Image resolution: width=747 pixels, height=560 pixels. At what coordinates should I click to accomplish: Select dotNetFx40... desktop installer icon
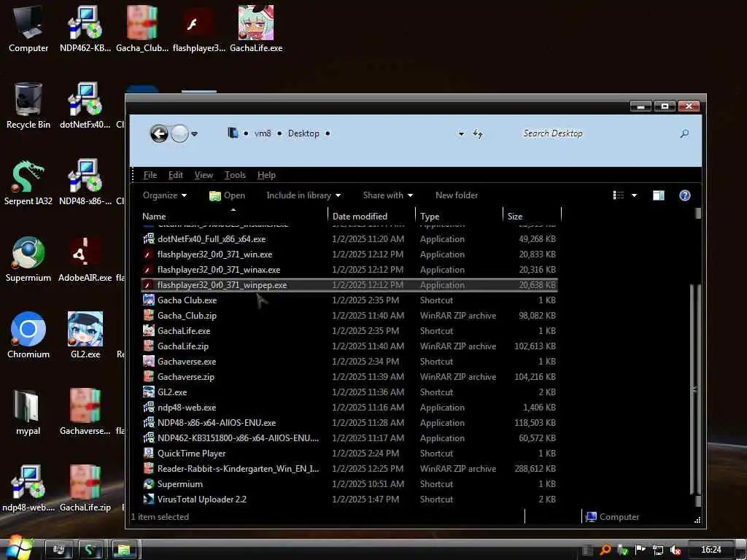pyautogui.click(x=85, y=106)
